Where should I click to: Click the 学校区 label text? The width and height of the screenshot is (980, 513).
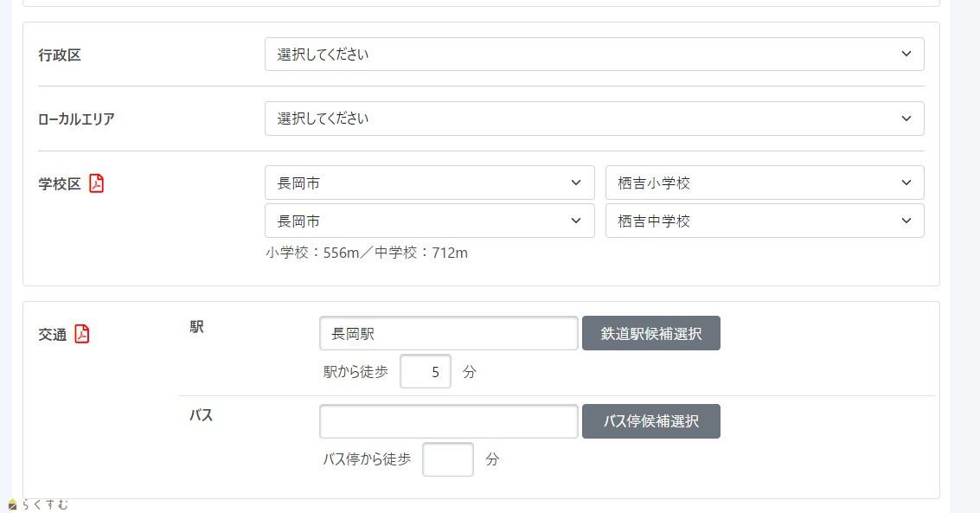tap(60, 184)
